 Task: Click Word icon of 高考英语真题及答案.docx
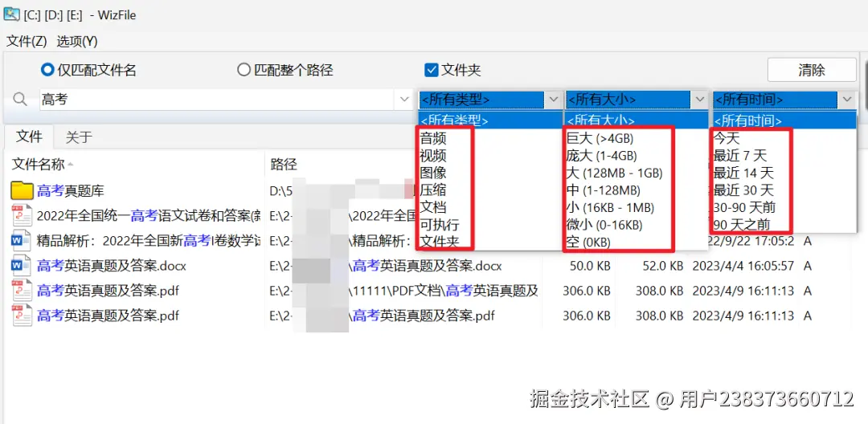(22, 266)
